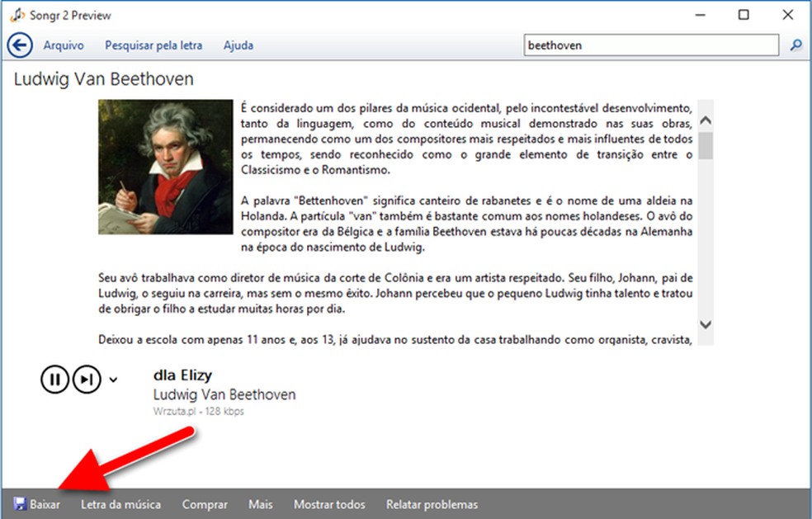Click Baixar to download the song
This screenshot has width=812, height=519.
coord(37,504)
